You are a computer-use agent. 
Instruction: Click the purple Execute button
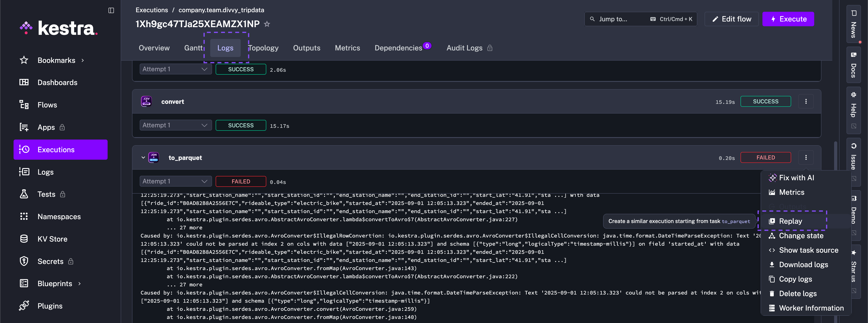pos(788,19)
